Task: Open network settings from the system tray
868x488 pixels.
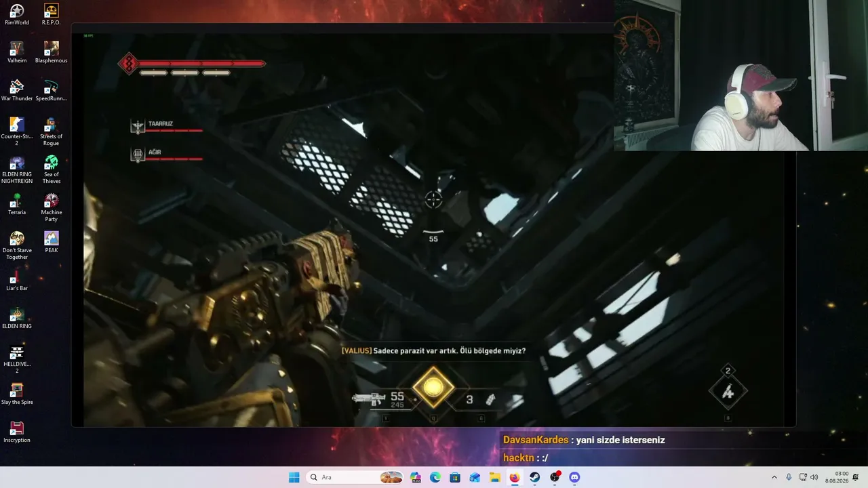Action: click(x=803, y=477)
